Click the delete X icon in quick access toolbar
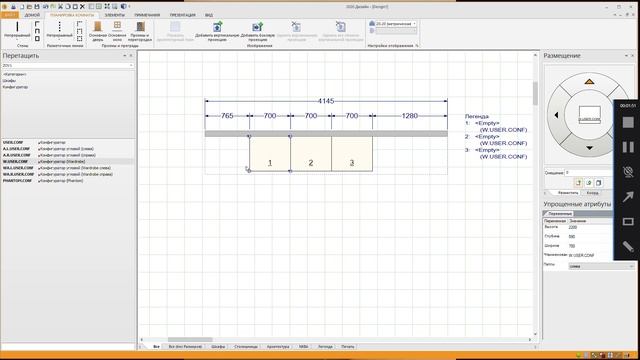 pos(82,7)
